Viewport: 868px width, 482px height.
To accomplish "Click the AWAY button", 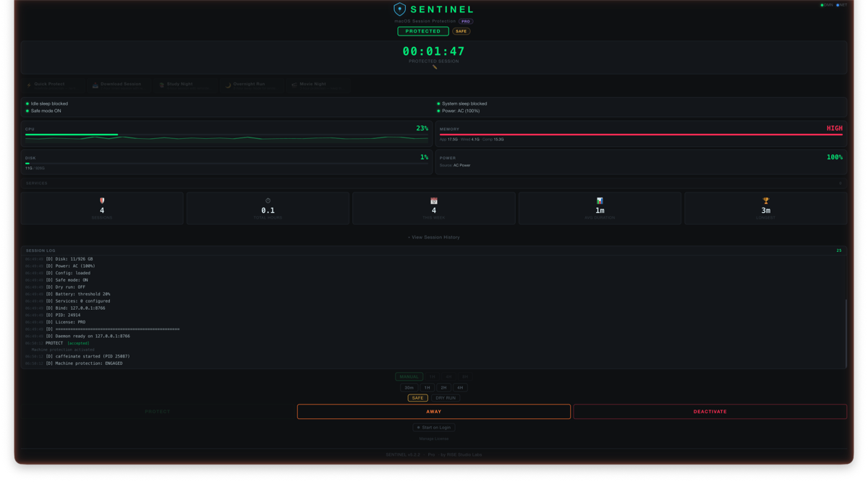I will (434, 412).
